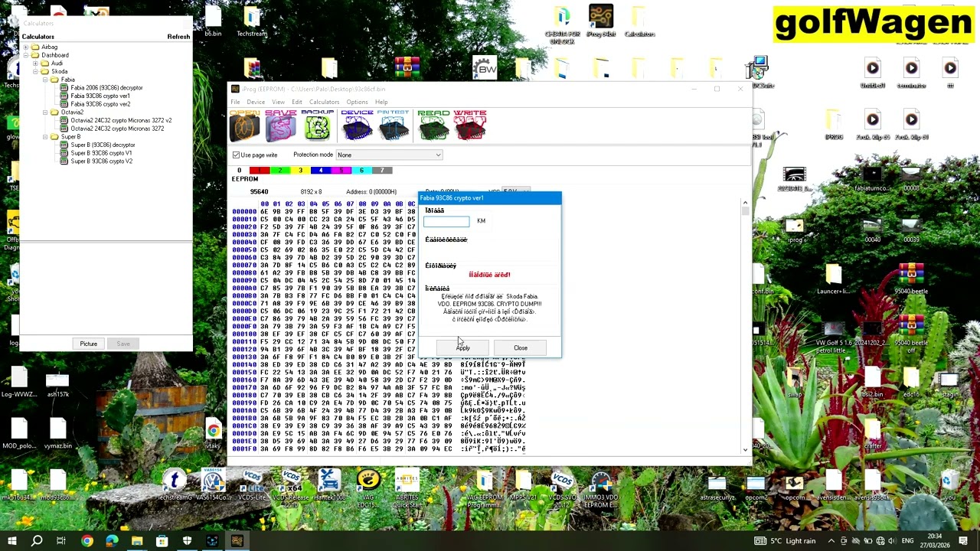Click the Picture button
Screen dimensions: 980x551
point(89,344)
